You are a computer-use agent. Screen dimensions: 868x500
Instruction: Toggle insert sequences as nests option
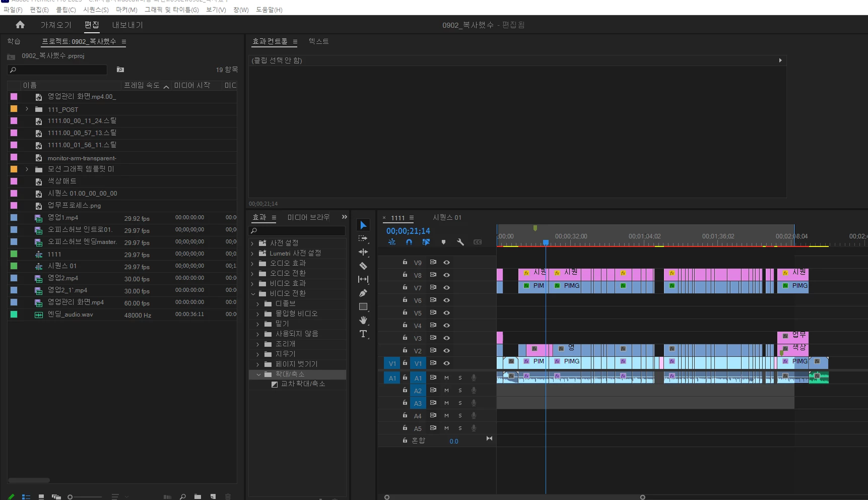coord(392,242)
